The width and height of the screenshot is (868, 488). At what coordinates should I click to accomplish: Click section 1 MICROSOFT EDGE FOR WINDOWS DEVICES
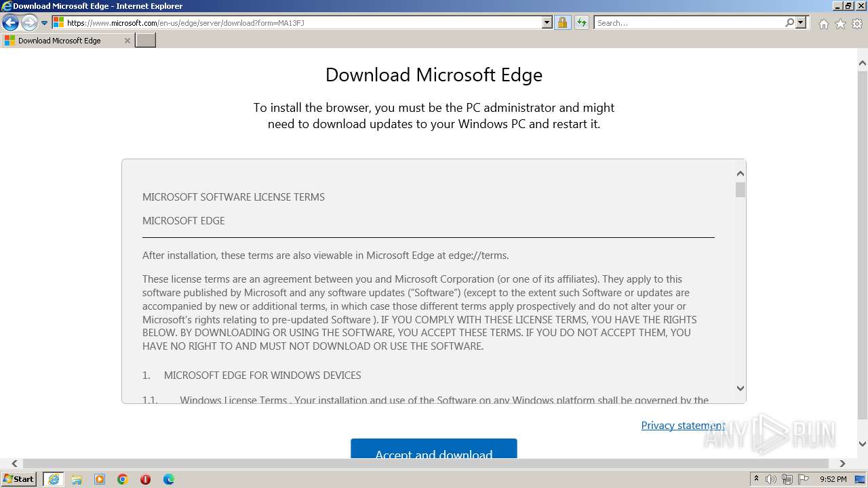click(x=252, y=375)
